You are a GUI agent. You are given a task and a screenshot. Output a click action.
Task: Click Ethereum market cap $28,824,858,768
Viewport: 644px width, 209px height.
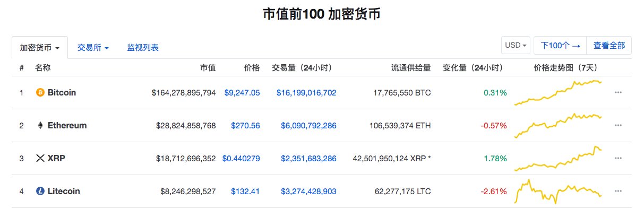click(x=186, y=126)
